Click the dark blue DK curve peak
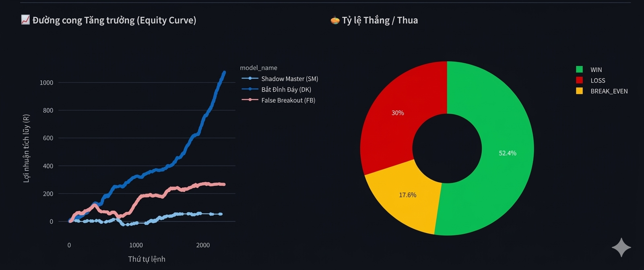The image size is (644, 270). click(x=224, y=73)
